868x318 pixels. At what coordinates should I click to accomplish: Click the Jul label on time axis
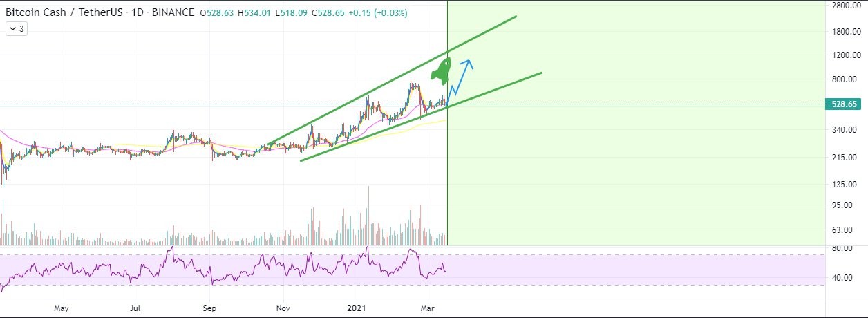pyautogui.click(x=135, y=308)
